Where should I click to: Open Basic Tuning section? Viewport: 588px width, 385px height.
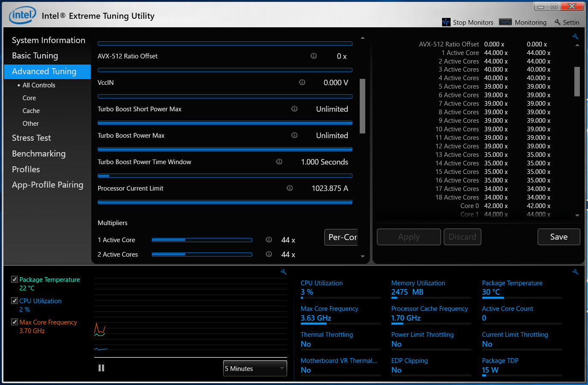coord(35,55)
